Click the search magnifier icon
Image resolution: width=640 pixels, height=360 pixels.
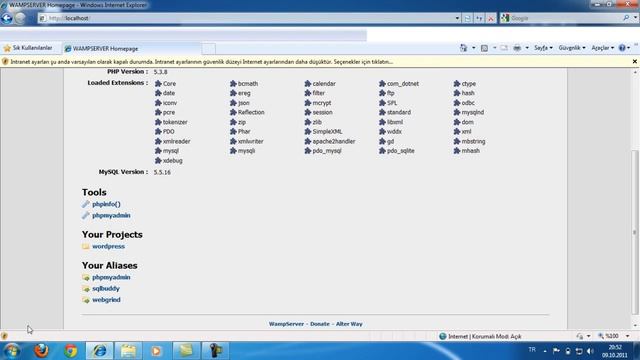pos(626,18)
